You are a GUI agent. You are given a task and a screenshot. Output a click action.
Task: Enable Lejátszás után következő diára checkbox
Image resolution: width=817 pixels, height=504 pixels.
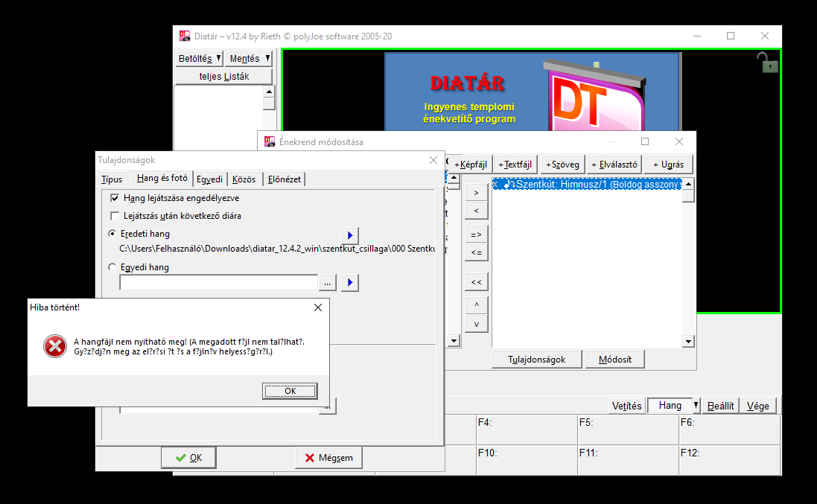coord(115,216)
